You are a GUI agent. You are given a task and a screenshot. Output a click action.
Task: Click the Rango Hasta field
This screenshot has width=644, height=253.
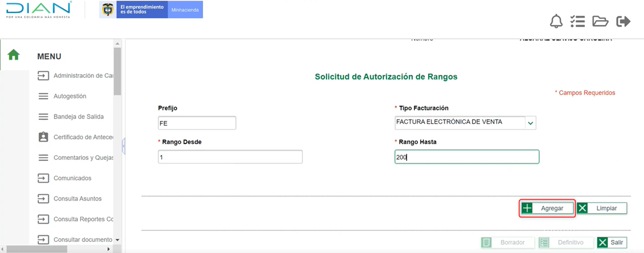click(466, 157)
